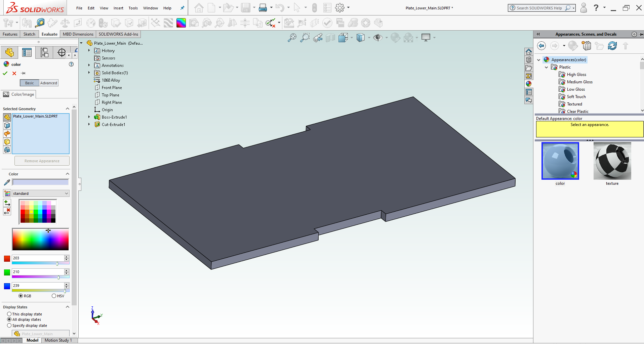Open the Display Style cube icon

coord(360,38)
